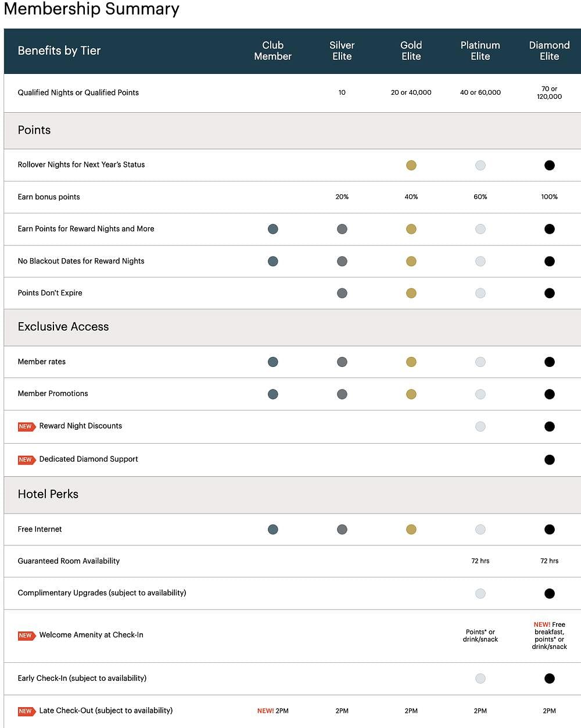Viewport: 581px width, 728px height.
Task: Click the Points section heading
Action: pyautogui.click(x=34, y=130)
